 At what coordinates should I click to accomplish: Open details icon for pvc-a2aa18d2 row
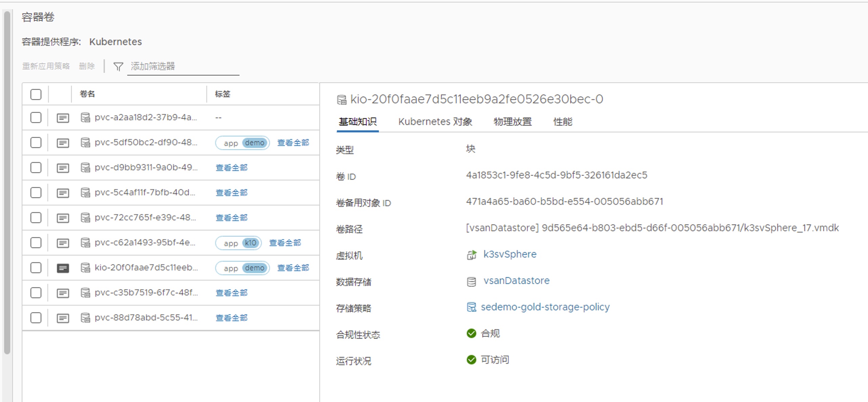click(63, 118)
